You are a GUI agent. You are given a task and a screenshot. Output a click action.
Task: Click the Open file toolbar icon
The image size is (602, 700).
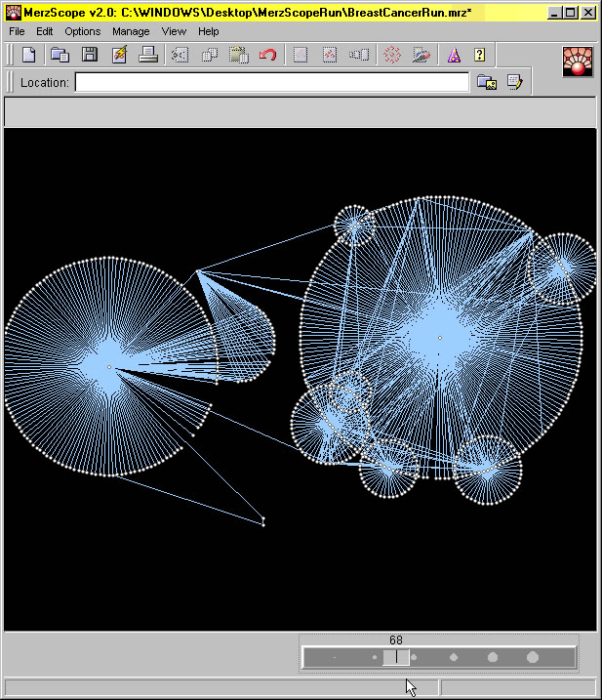(60, 55)
